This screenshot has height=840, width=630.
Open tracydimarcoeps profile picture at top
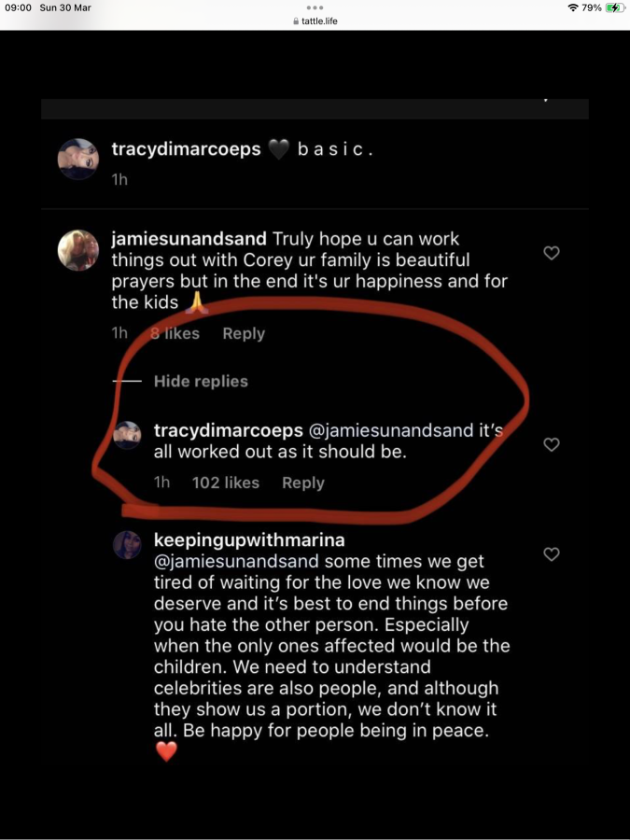pos(78,159)
